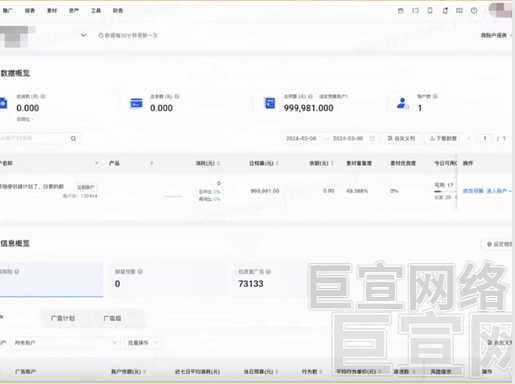
Task: Open the start date 2024-03-06 picker
Action: [x=301, y=138]
